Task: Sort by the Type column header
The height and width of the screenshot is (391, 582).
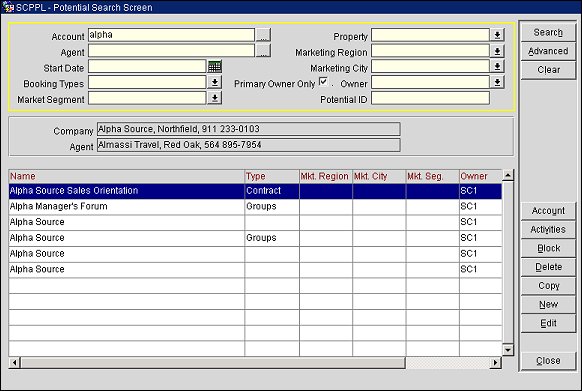Action: point(272,176)
